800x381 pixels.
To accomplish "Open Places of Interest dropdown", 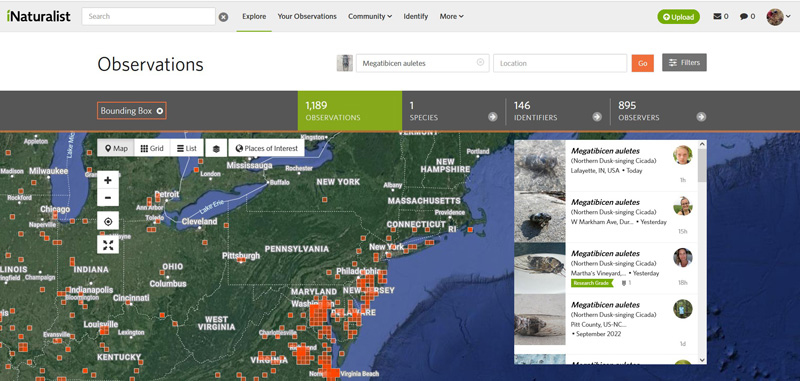I will tap(266, 148).
